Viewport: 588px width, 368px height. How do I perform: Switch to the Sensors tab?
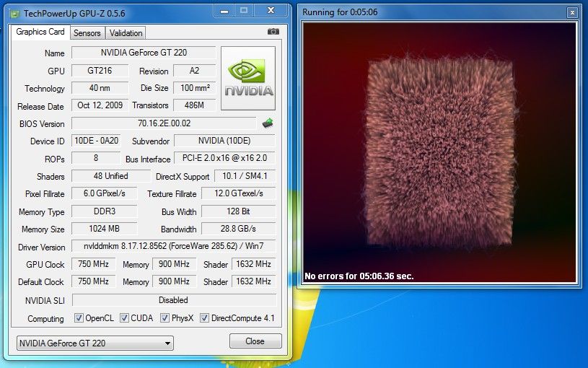coord(87,33)
